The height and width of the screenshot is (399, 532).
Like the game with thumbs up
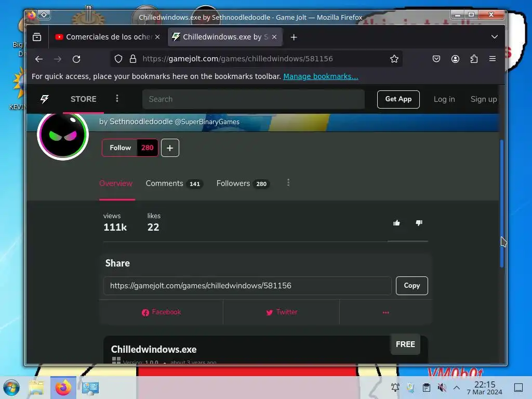[x=396, y=223]
